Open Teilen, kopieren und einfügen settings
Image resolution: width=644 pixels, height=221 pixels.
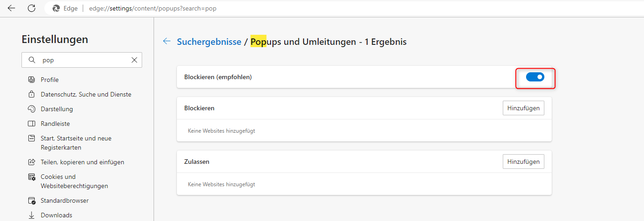click(x=82, y=162)
